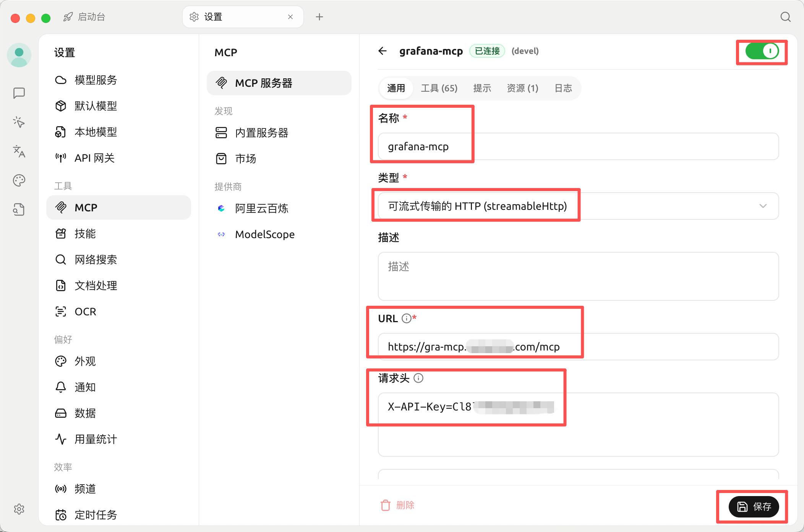
Task: Open a new tab with plus icon
Action: pyautogui.click(x=319, y=17)
